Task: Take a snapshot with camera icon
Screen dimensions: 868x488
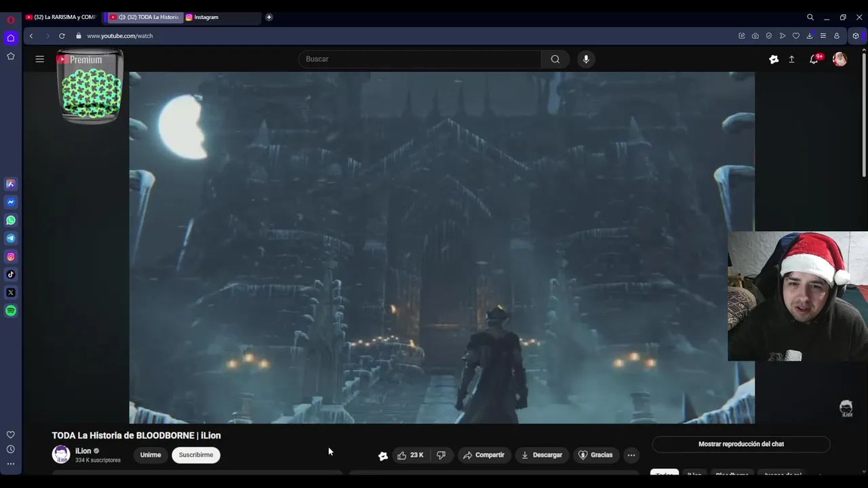Action: [x=755, y=36]
